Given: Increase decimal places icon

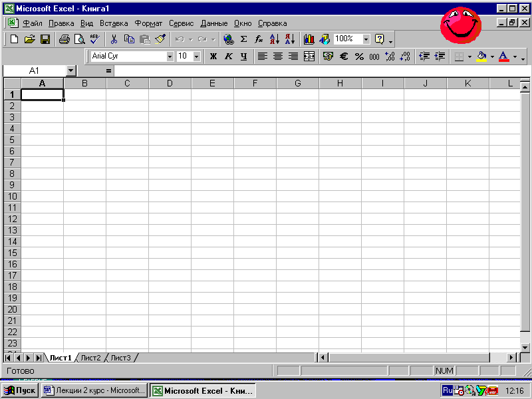Looking at the screenshot, I should pos(390,57).
